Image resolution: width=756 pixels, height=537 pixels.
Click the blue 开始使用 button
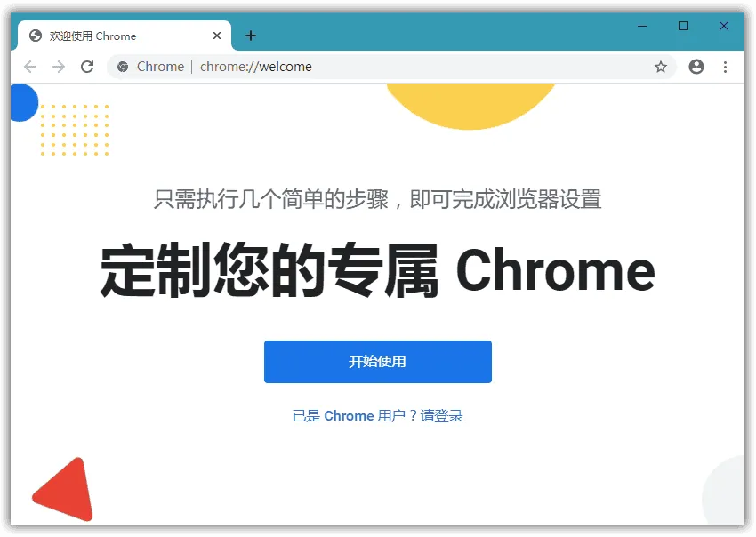pos(377,362)
